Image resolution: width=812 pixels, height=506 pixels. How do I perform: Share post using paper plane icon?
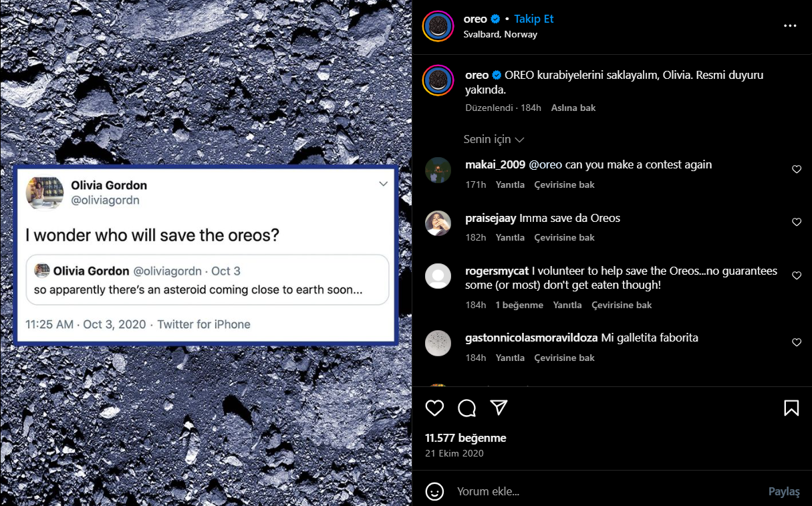pyautogui.click(x=499, y=408)
